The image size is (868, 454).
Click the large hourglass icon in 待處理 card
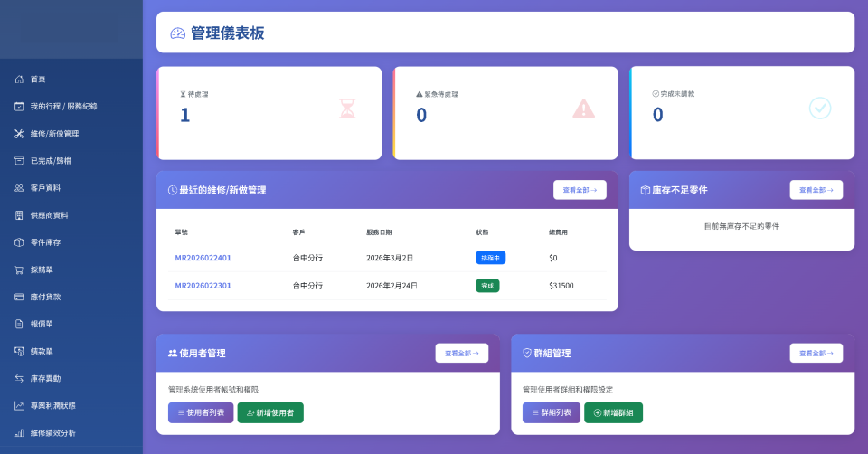(347, 109)
